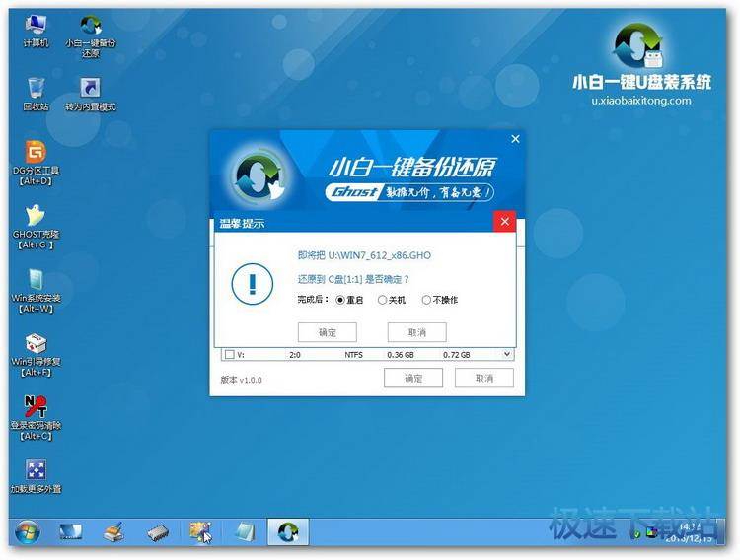
Task: Select the 重启 radio option
Action: [x=349, y=300]
